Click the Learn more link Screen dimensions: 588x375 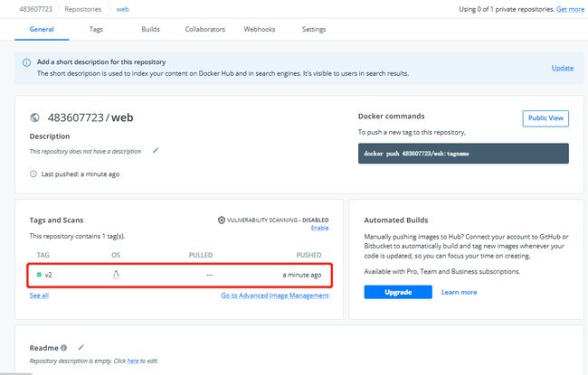[x=459, y=292]
